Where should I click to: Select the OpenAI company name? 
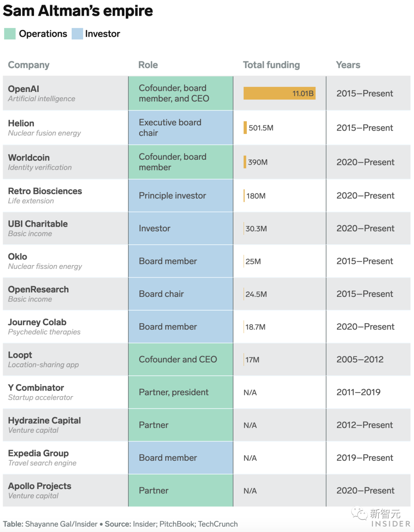point(23,89)
